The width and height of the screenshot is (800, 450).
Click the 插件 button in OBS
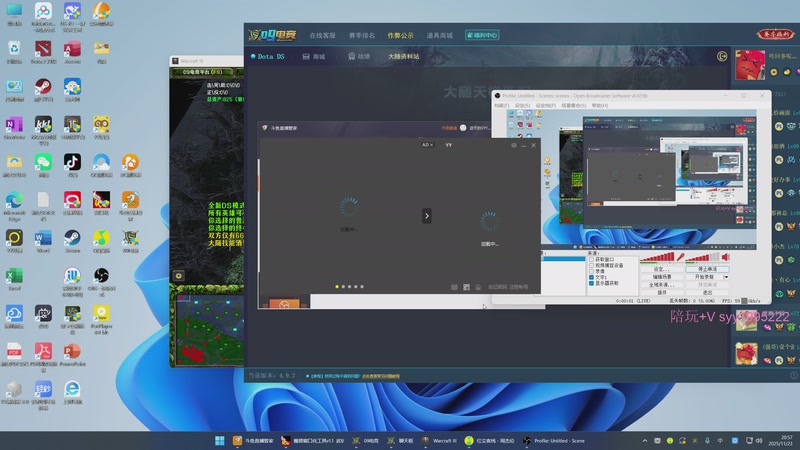[x=662, y=292]
